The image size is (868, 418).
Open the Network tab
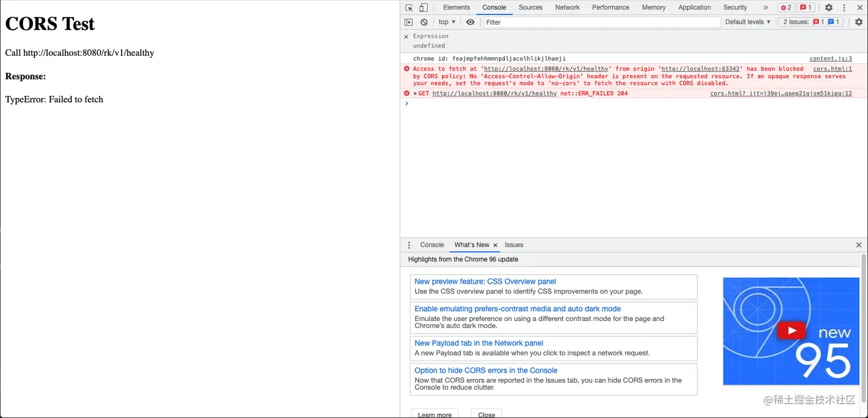567,7
